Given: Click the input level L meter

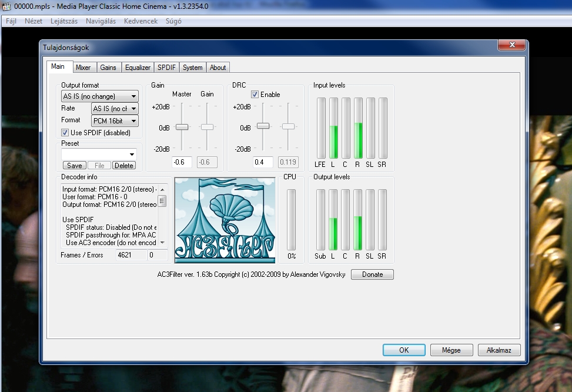Looking at the screenshot, I should tap(333, 128).
